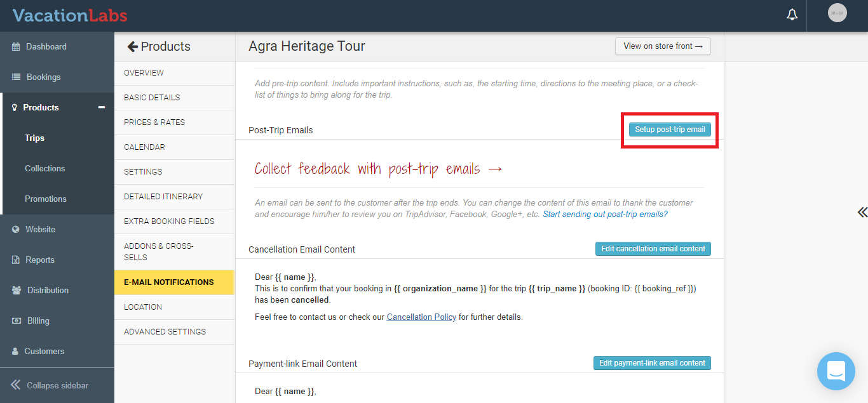The image size is (868, 403).
Task: Click Start sending out post-trip emails link
Action: 605,215
